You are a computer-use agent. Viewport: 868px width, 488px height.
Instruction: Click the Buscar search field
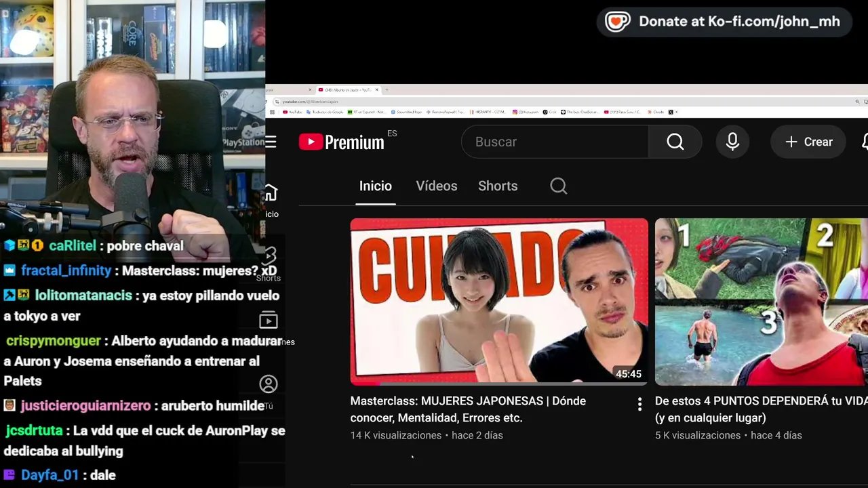click(x=555, y=142)
